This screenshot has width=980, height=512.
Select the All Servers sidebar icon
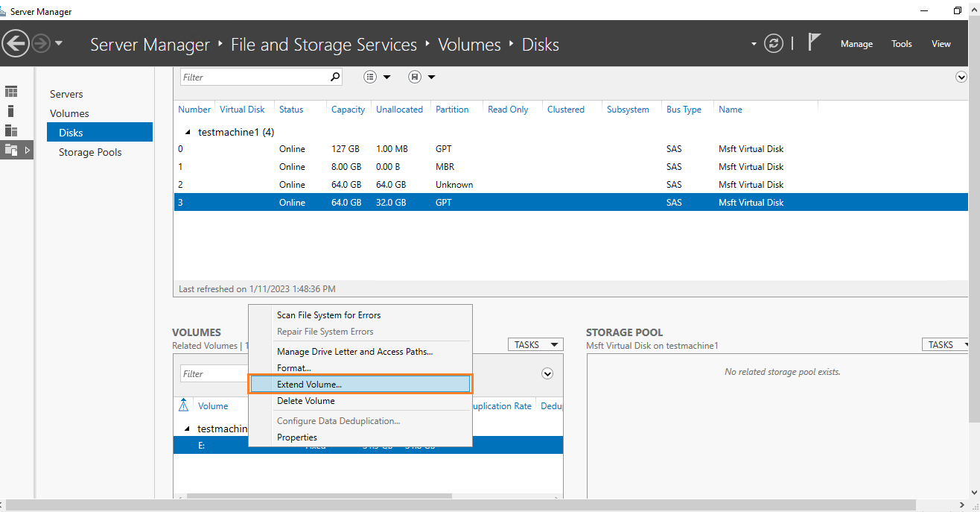(11, 130)
